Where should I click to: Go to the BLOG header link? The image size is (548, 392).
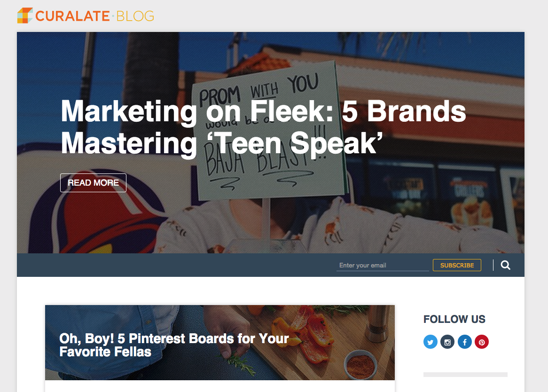(x=135, y=16)
